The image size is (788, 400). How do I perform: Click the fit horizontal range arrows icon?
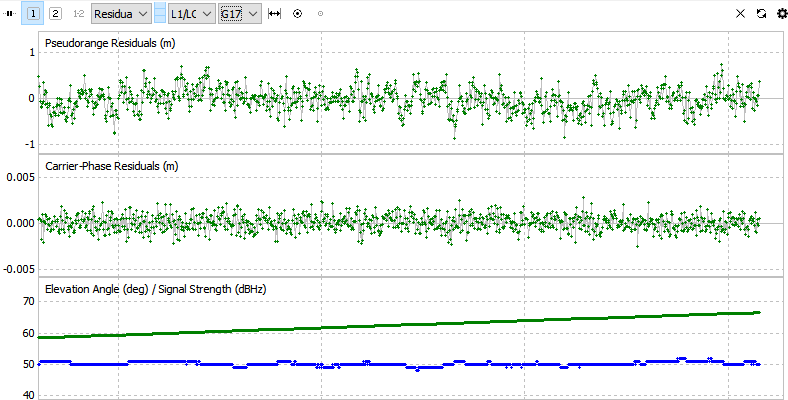click(274, 14)
